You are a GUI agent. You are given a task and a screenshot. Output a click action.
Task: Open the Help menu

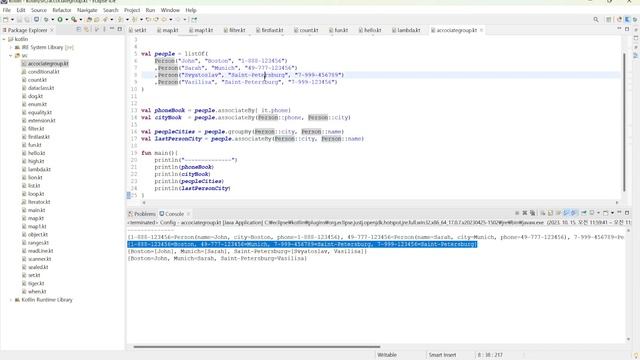(191, 10)
